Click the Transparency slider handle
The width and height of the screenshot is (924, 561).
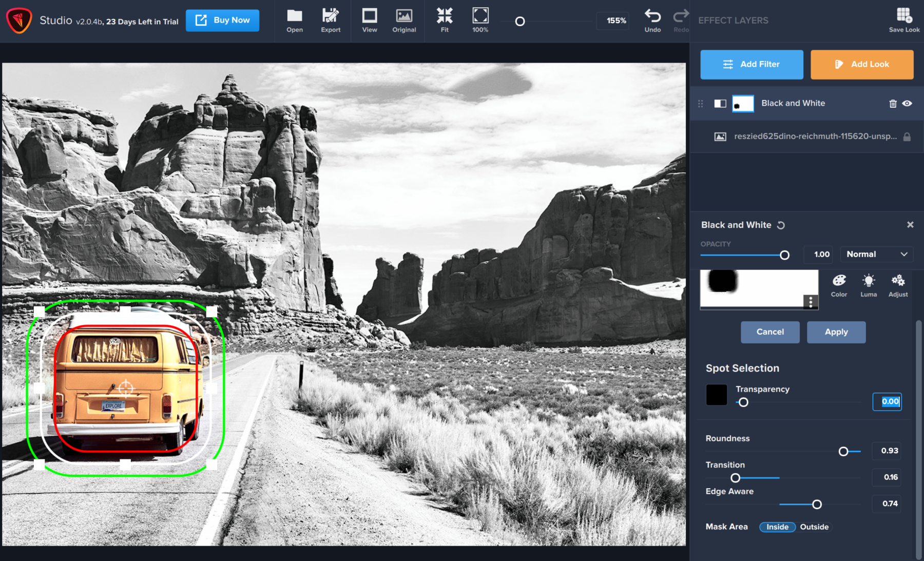[743, 402]
